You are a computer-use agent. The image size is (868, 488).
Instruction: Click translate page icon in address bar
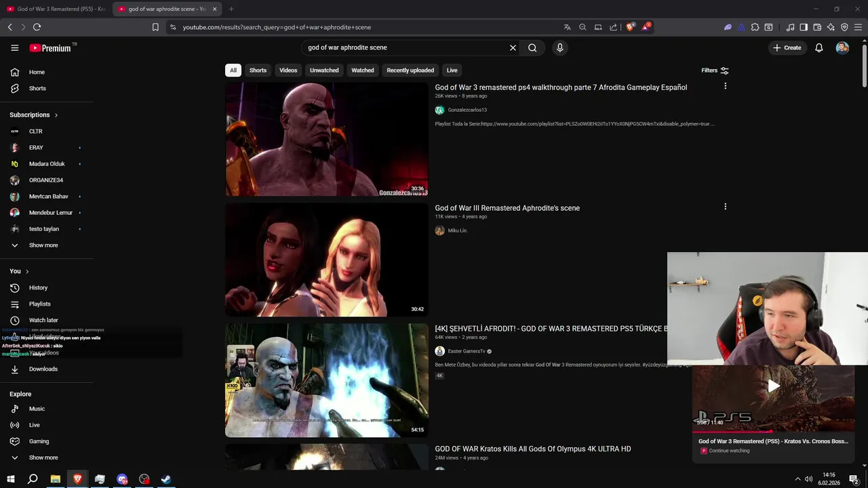pyautogui.click(x=567, y=27)
